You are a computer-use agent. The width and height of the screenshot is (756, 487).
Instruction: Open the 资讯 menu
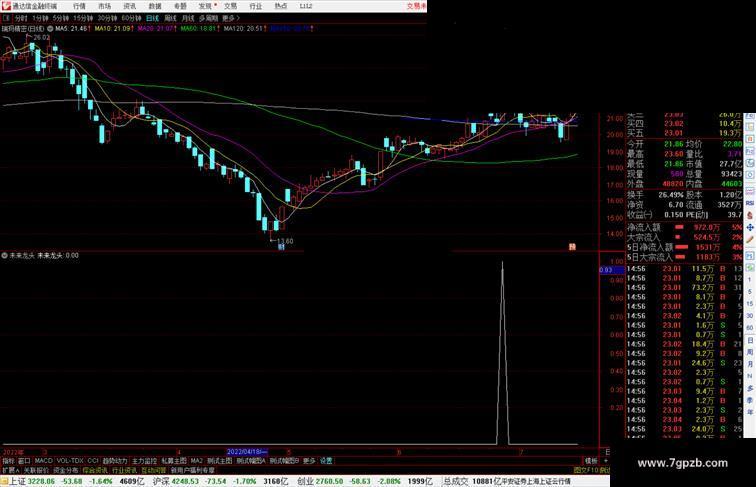click(x=130, y=6)
